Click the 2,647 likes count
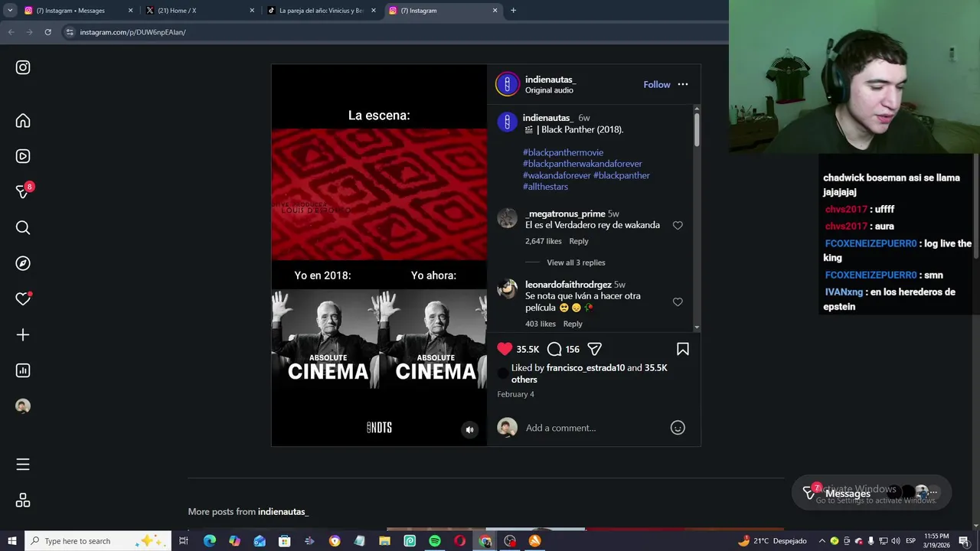The width and height of the screenshot is (980, 551). (x=544, y=241)
